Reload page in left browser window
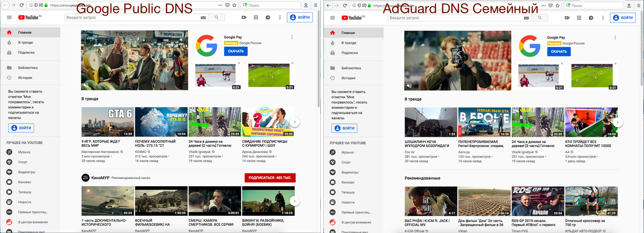The width and height of the screenshot is (644, 233). click(x=22, y=5)
